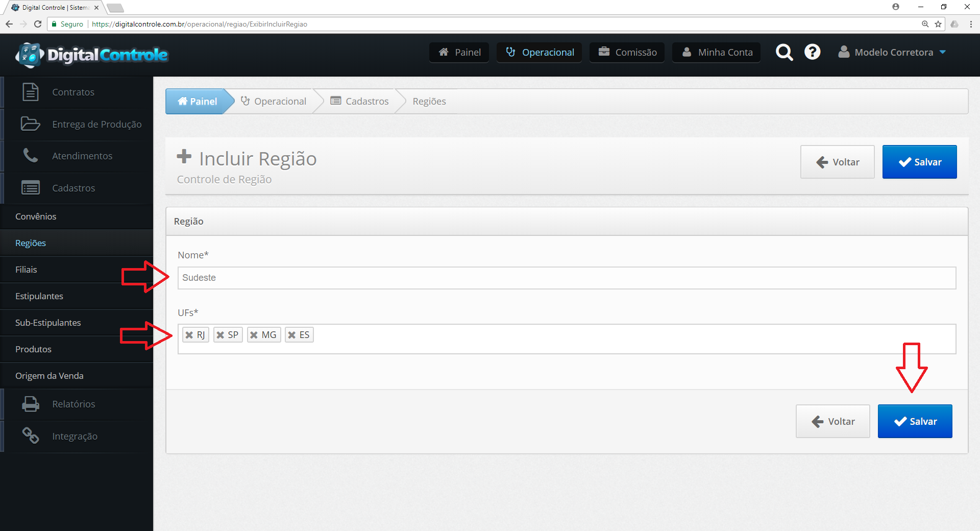Click the Regiões breadcrumb
This screenshot has width=980, height=531.
click(x=429, y=101)
